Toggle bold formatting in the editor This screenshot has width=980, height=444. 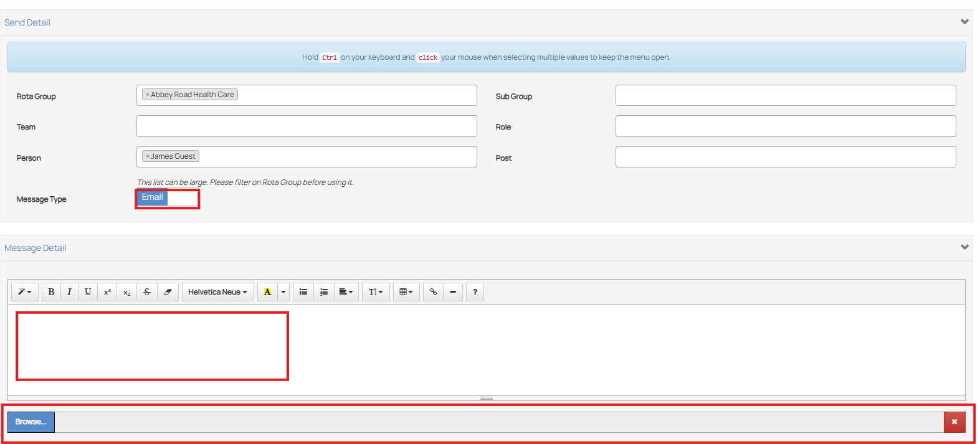coord(51,292)
